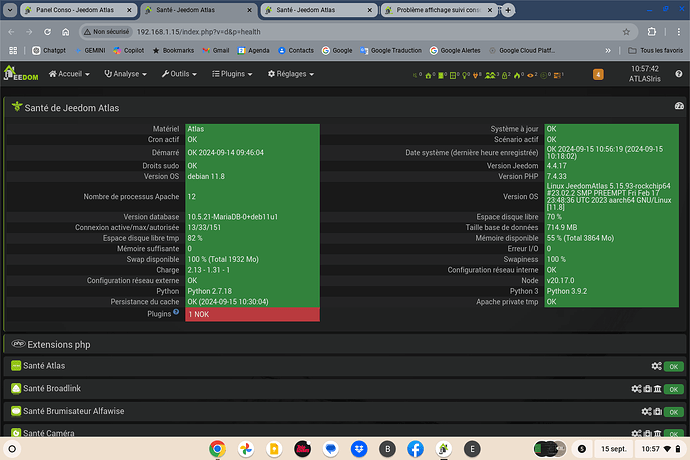690x460 pixels.
Task: Click the dependency box icon on Santé Broadlink row
Action: [648, 389]
